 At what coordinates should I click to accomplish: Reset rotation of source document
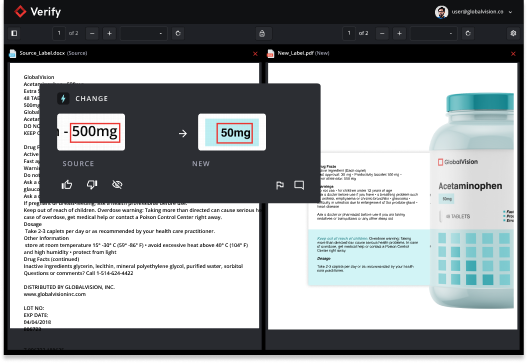[178, 33]
